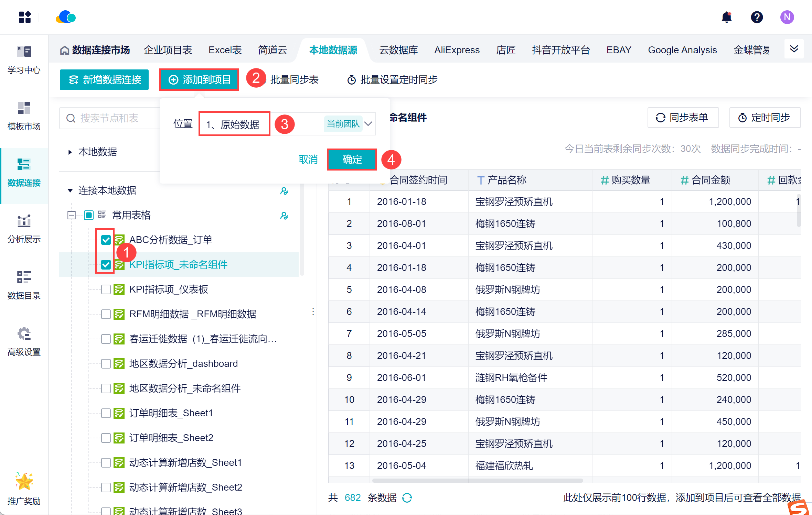This screenshot has width=812, height=515.
Task: Check KPI指标项_仪表板 checkbox
Action: click(x=106, y=289)
